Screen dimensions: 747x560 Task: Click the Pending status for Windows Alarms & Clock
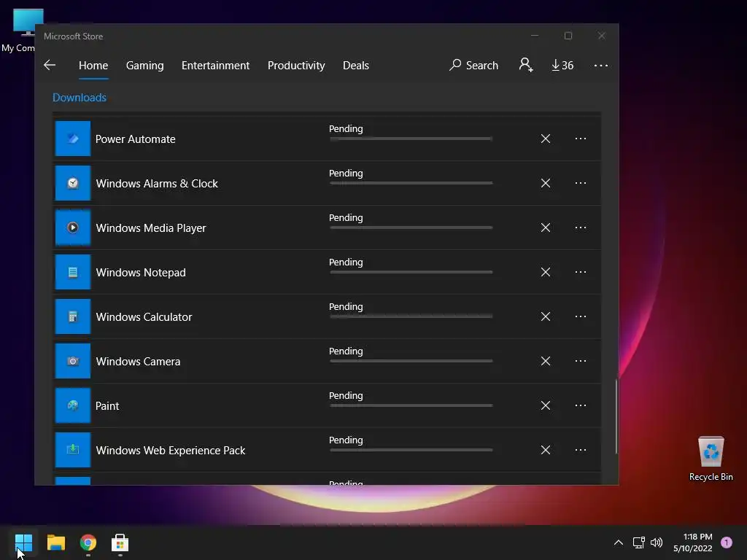(x=346, y=174)
